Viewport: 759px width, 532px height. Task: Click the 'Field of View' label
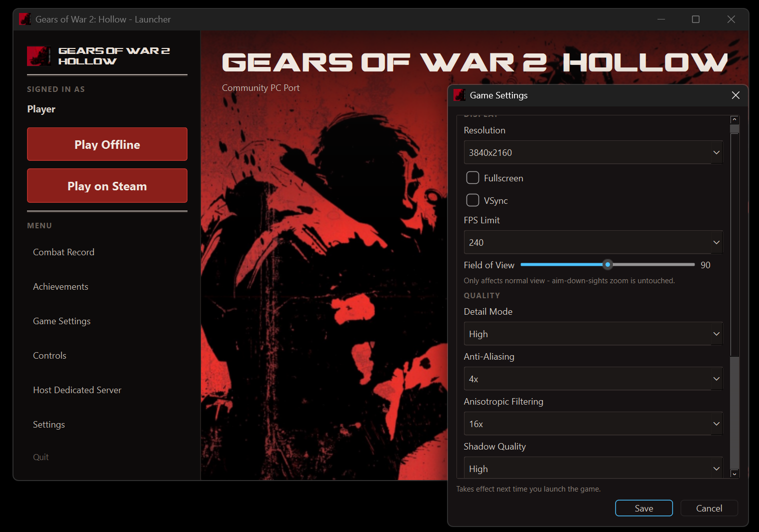tap(489, 265)
